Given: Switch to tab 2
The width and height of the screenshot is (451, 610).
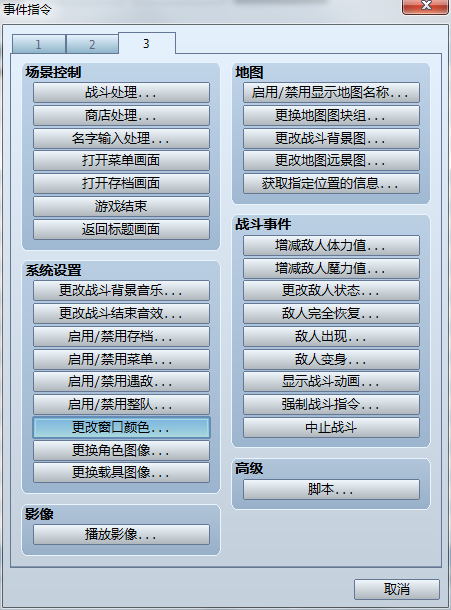Looking at the screenshot, I should coord(92,44).
